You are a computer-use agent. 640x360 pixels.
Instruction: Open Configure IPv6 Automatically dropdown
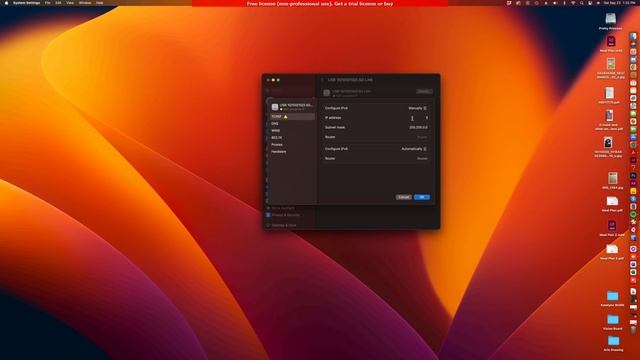(x=414, y=149)
